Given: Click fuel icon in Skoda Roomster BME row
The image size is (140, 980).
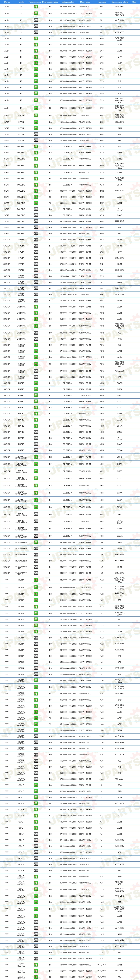Looking at the screenshot, I should 36,542.
